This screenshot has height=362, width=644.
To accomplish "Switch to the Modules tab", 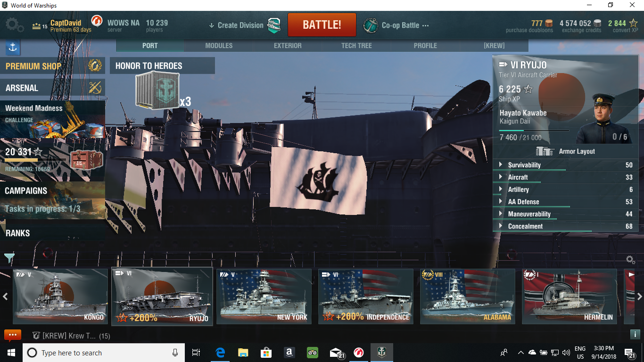I will coord(219,46).
